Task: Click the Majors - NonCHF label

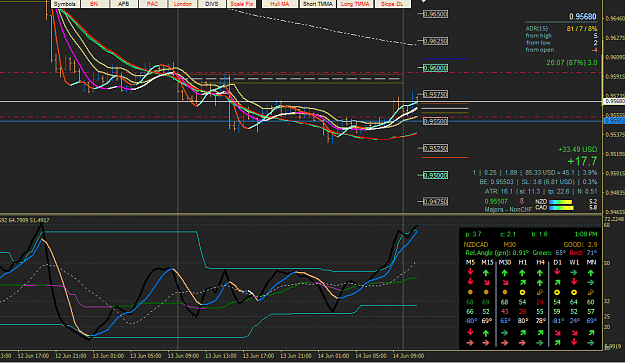Action: tap(508, 210)
